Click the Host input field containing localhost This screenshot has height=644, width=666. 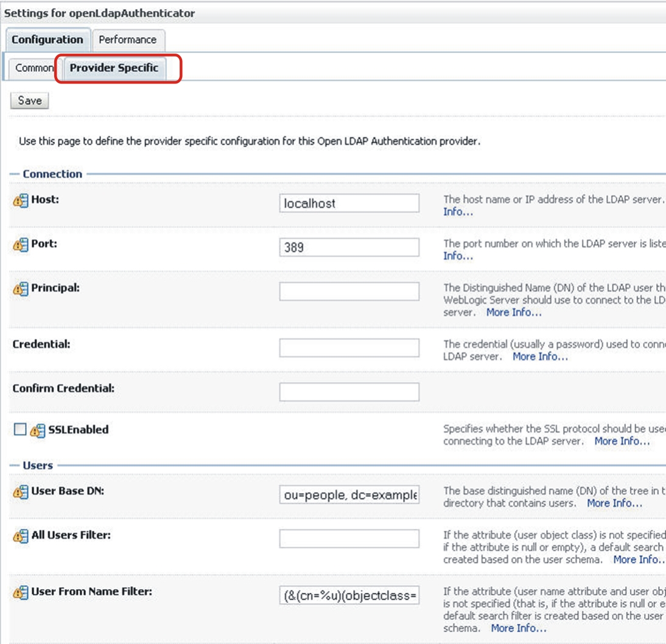pyautogui.click(x=349, y=203)
